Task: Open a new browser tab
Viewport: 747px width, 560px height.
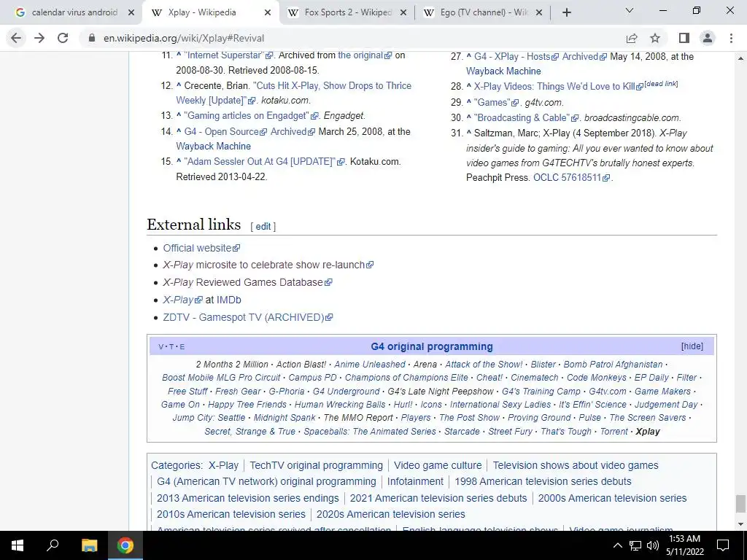Action: pyautogui.click(x=566, y=12)
